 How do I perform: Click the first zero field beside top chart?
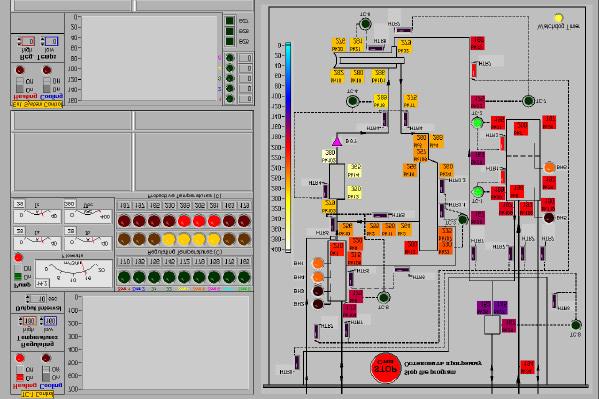pos(246,58)
